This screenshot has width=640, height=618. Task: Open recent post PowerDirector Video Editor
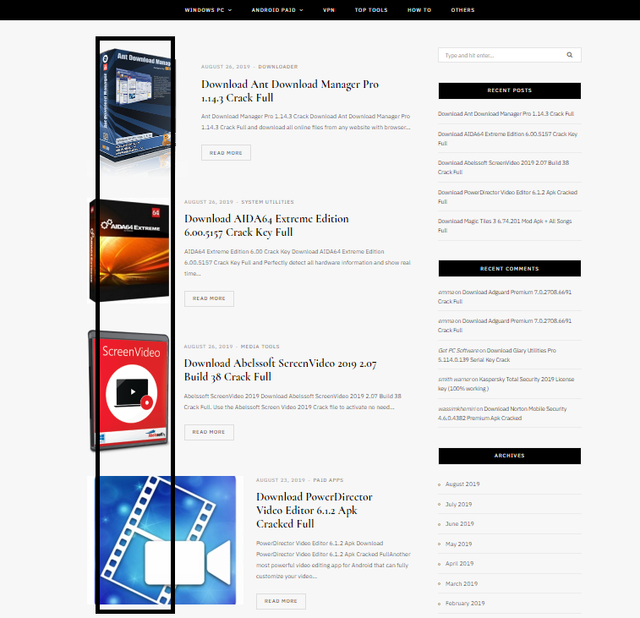(x=507, y=197)
